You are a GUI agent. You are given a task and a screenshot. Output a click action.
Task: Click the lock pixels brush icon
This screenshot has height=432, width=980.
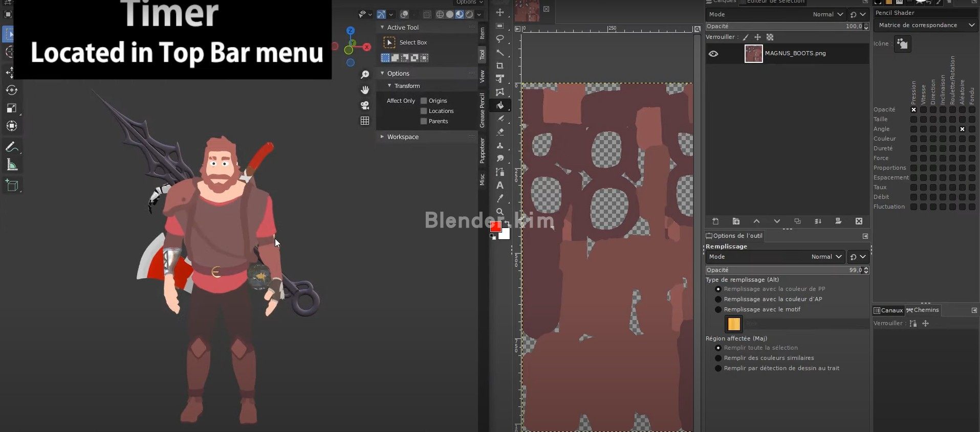746,37
